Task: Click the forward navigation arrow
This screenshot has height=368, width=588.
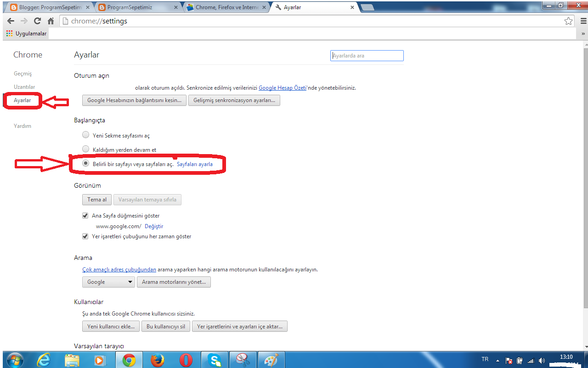Action: 24,21
